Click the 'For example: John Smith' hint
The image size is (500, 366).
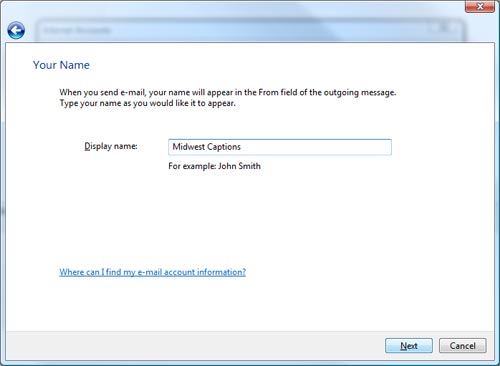[x=214, y=166]
